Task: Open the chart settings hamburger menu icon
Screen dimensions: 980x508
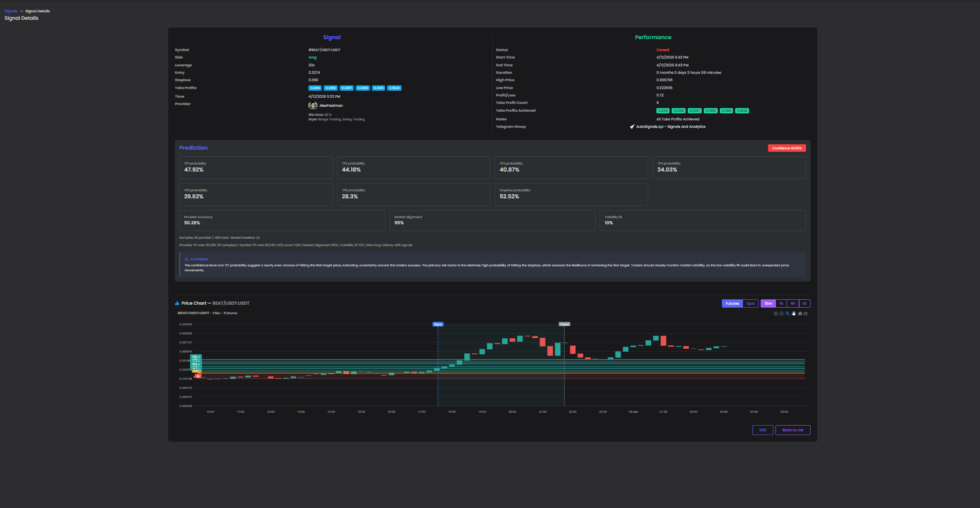Action: (805, 313)
